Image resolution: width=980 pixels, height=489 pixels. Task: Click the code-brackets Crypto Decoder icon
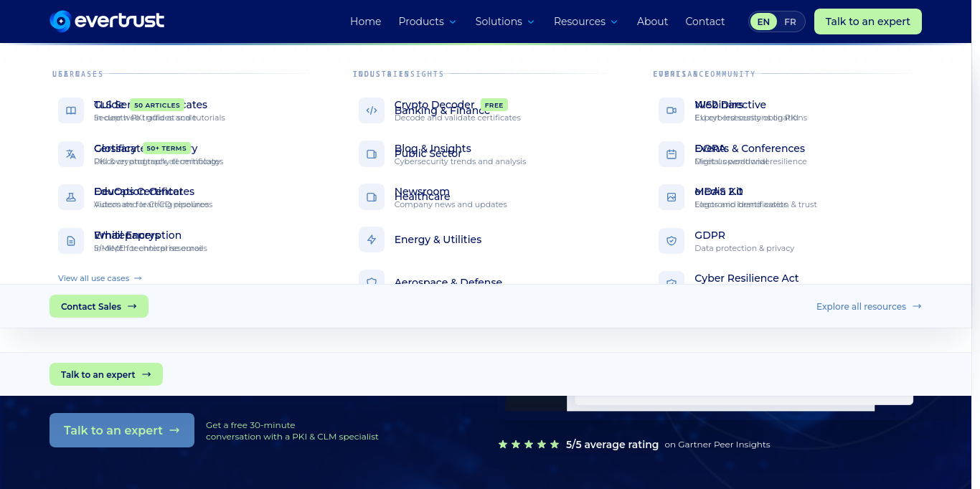point(372,110)
